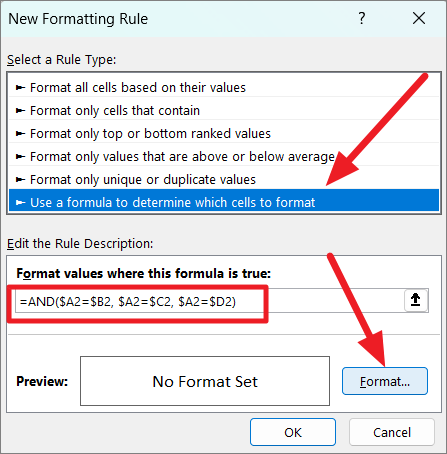Click the 'Edit the Rule Description:' label
Screen dimensions: 447x454
pyautogui.click(x=80, y=243)
